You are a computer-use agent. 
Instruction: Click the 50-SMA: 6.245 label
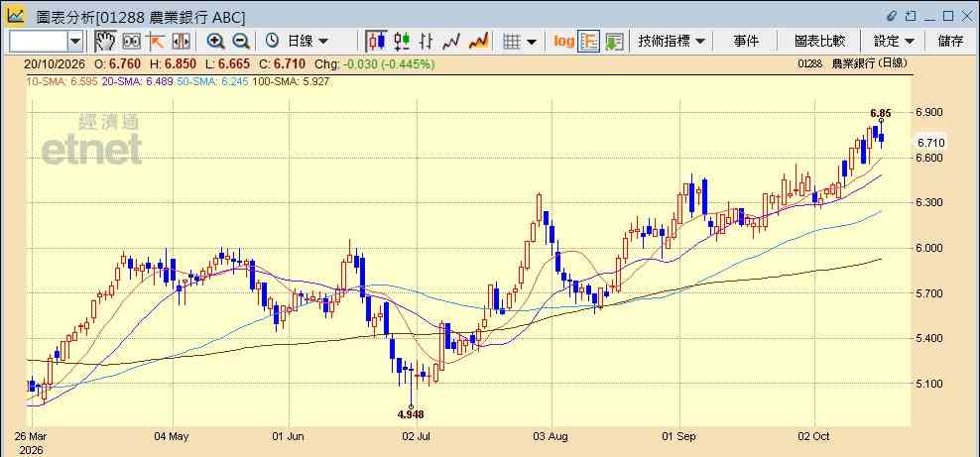click(213, 81)
